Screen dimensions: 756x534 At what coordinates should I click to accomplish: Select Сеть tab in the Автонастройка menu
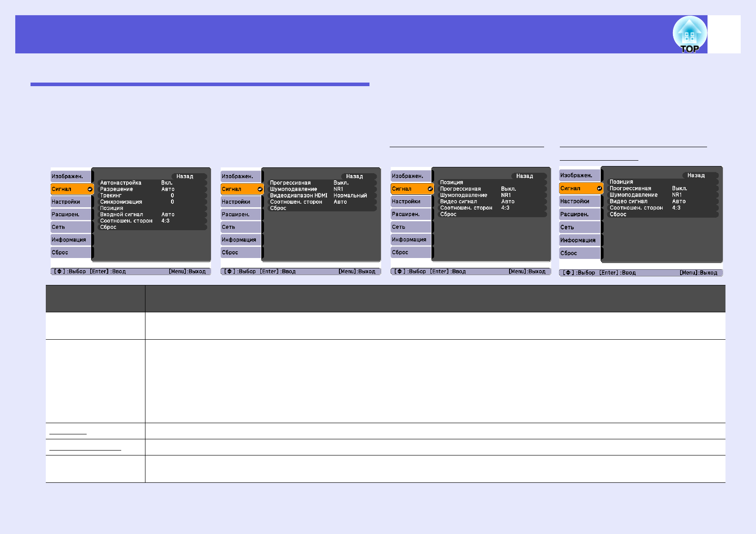tap(70, 227)
